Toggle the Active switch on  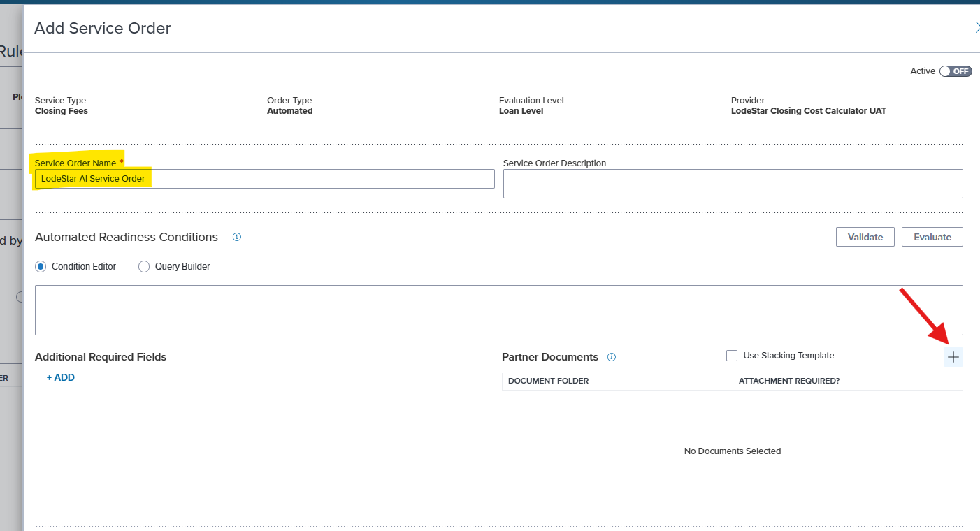[956, 71]
